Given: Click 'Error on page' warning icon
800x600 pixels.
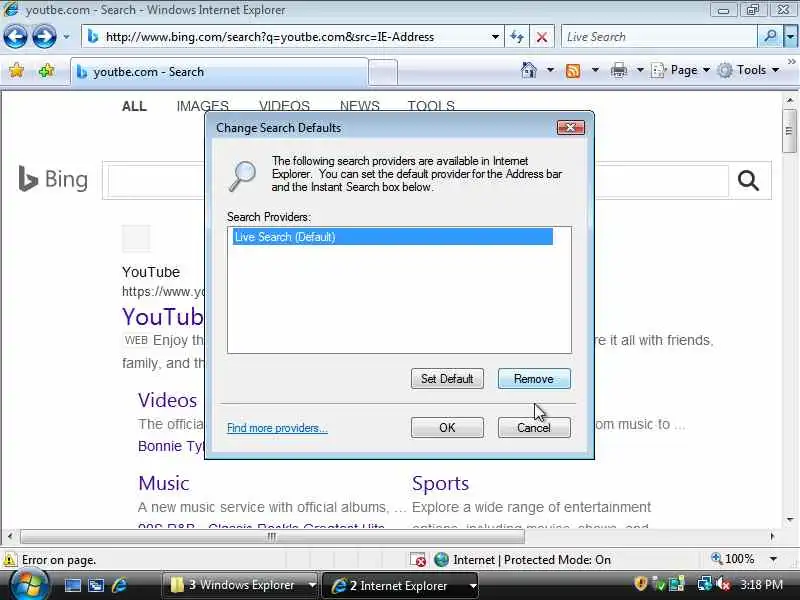Looking at the screenshot, I should [9, 560].
